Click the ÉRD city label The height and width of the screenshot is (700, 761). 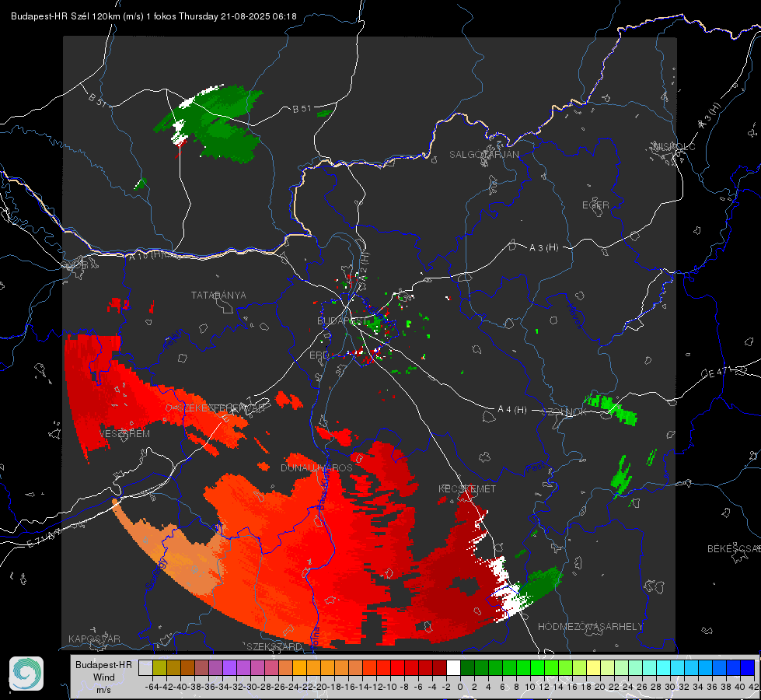(x=319, y=355)
